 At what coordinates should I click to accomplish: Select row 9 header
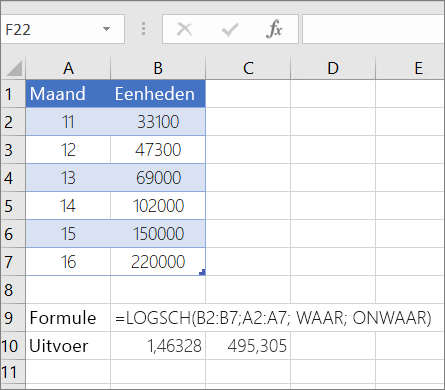click(x=13, y=318)
